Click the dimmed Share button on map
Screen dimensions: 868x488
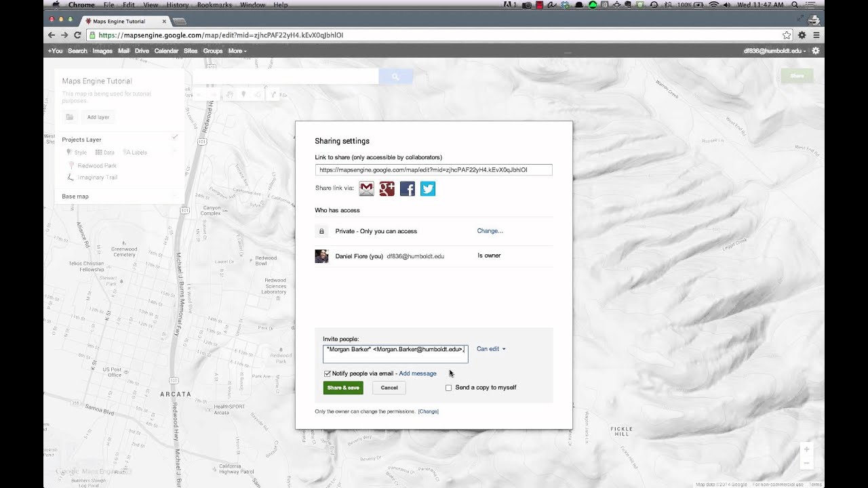pyautogui.click(x=797, y=76)
